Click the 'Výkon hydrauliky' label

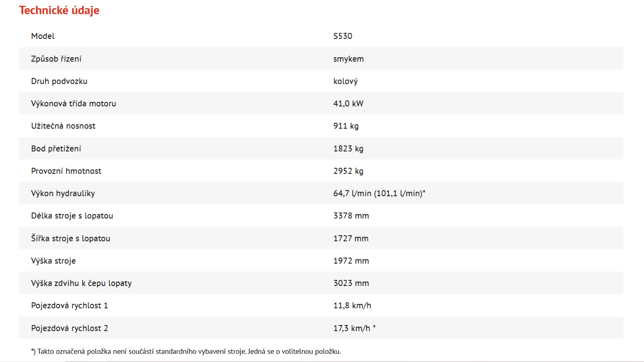tap(63, 193)
